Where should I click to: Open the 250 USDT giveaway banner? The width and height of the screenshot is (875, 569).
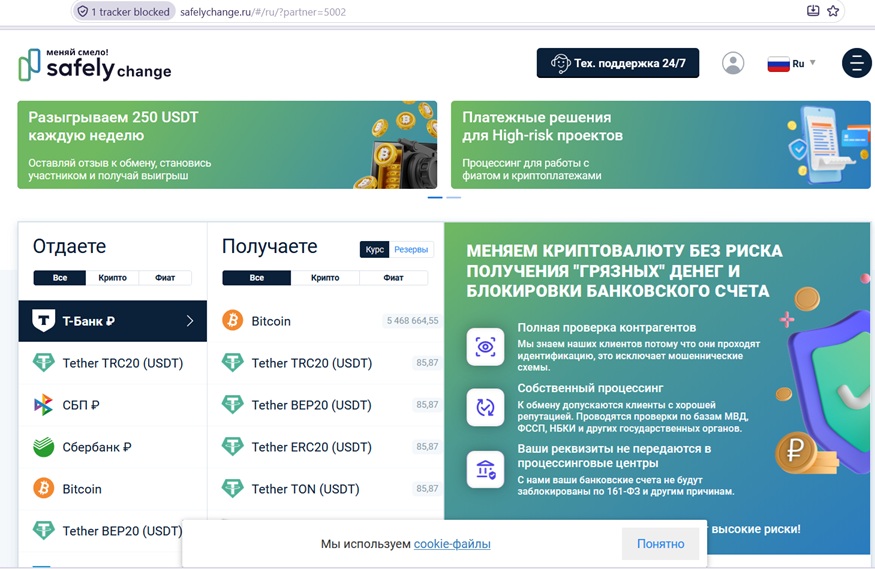point(227,145)
